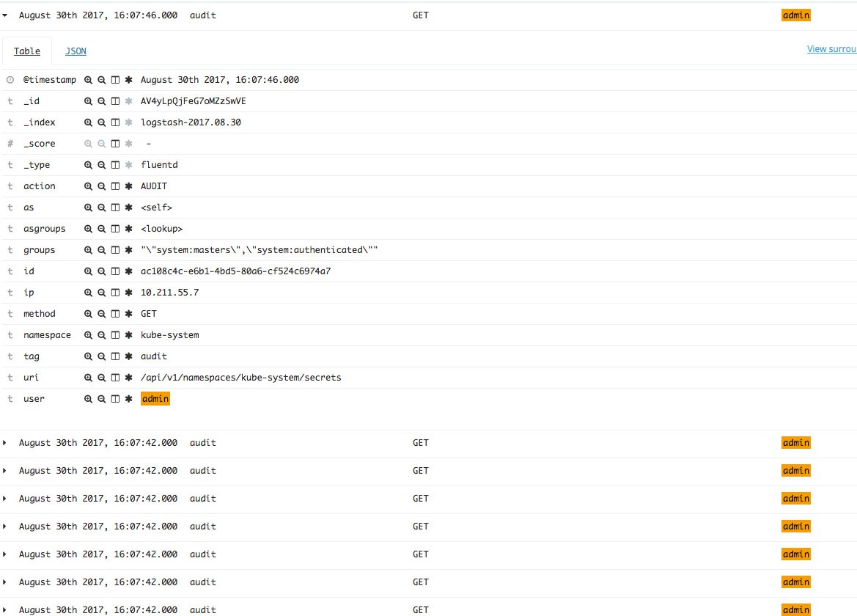The height and width of the screenshot is (616, 857).
Task: Select ip value 10.211.55.7
Action: [x=169, y=293]
